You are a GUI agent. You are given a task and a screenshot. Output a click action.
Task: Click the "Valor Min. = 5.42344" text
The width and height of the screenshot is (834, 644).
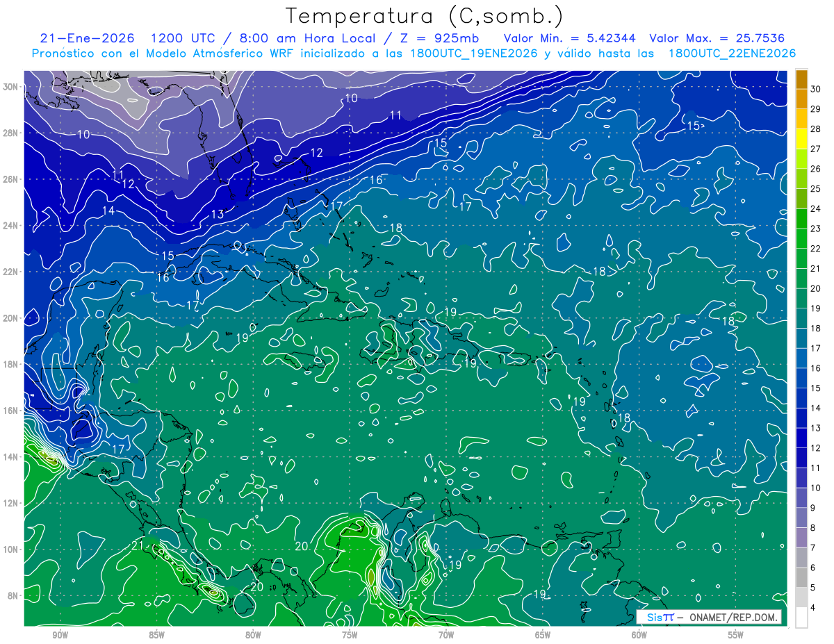569,38
